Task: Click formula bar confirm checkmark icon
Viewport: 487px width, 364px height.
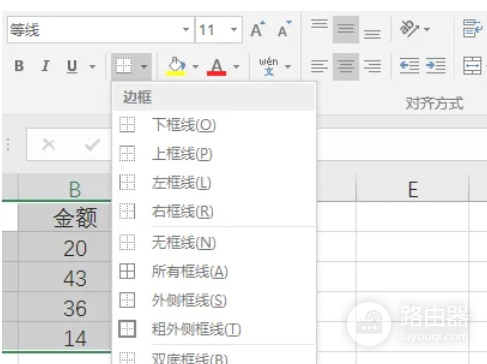Action: 92,145
